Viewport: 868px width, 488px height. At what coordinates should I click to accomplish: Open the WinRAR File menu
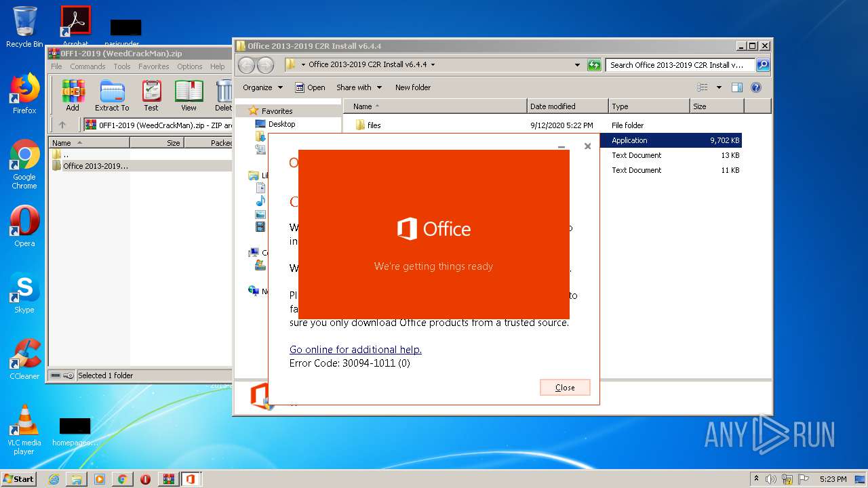pos(56,66)
